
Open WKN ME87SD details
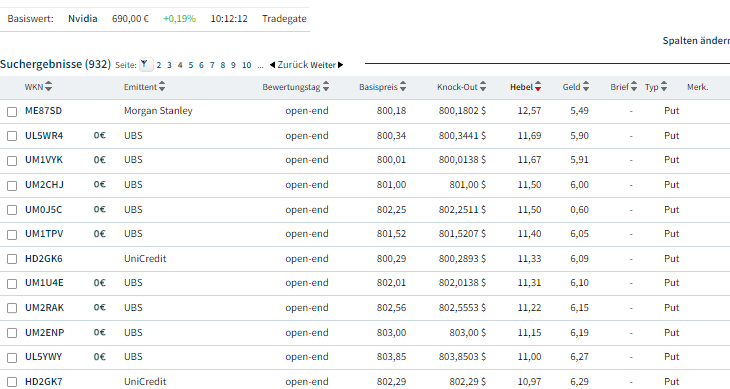pyautogui.click(x=43, y=111)
